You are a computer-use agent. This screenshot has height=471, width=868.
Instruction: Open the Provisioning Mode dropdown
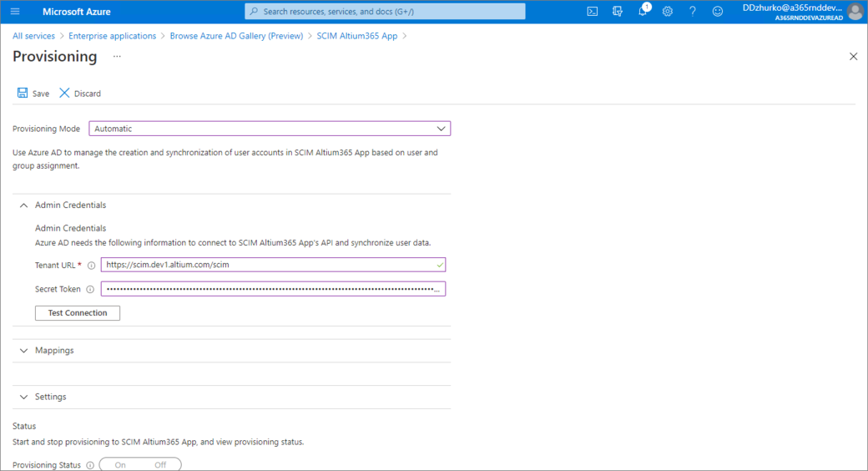point(270,129)
